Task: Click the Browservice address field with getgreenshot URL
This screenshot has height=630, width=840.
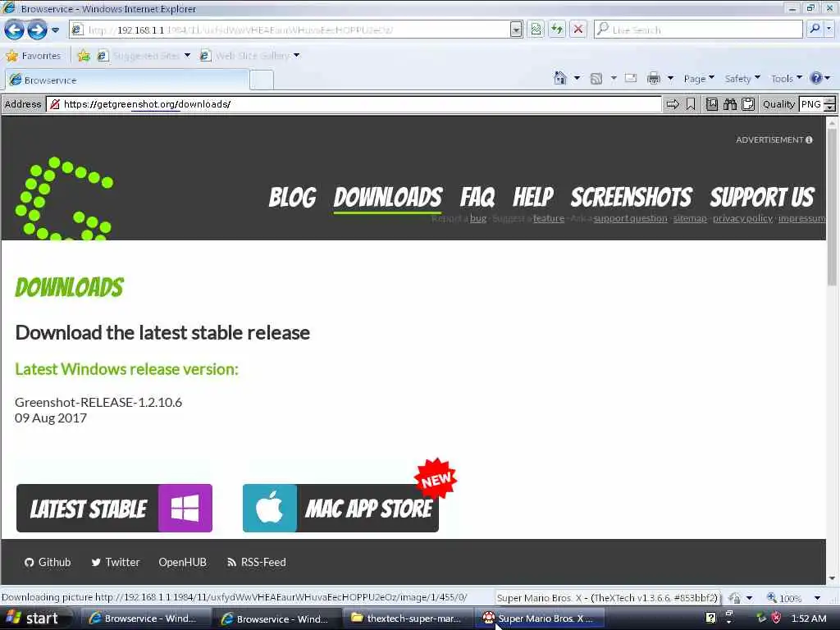Action: tap(354, 104)
